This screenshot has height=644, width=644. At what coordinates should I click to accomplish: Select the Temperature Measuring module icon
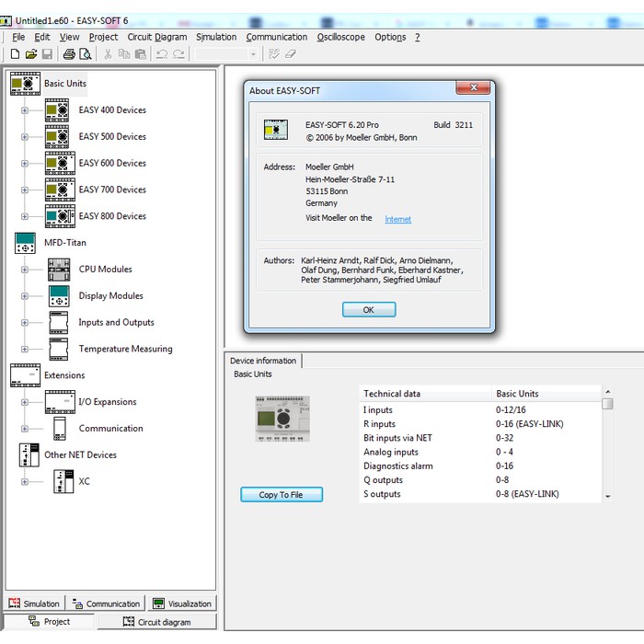pos(60,350)
